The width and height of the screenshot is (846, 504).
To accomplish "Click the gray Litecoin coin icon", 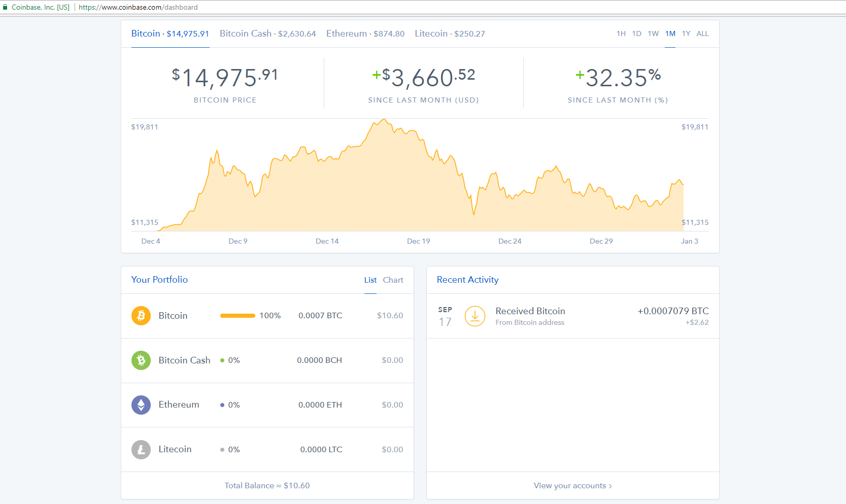I will coord(141,450).
